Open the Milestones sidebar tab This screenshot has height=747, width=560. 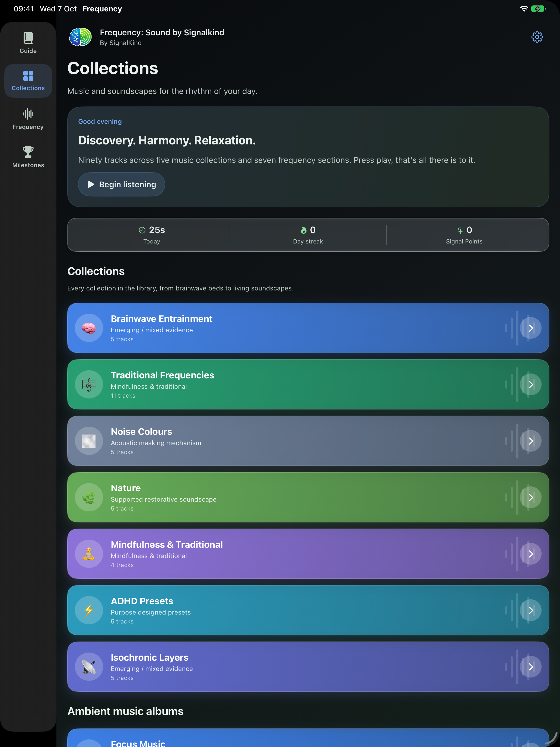click(x=28, y=157)
